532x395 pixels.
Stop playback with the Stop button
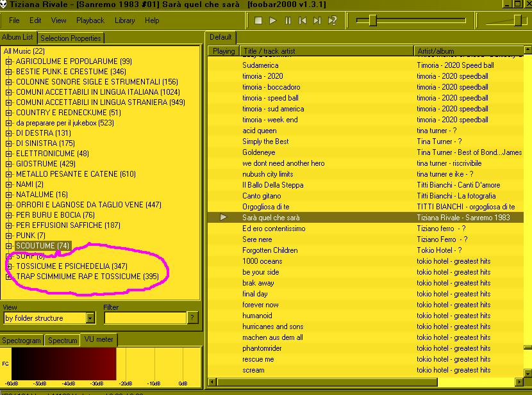[x=258, y=20]
